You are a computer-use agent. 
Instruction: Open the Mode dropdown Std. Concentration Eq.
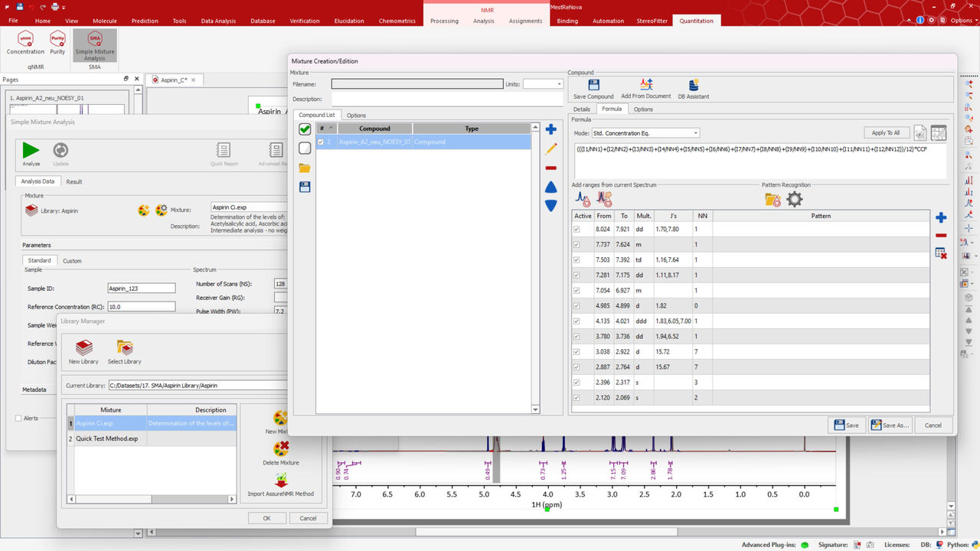pos(645,133)
